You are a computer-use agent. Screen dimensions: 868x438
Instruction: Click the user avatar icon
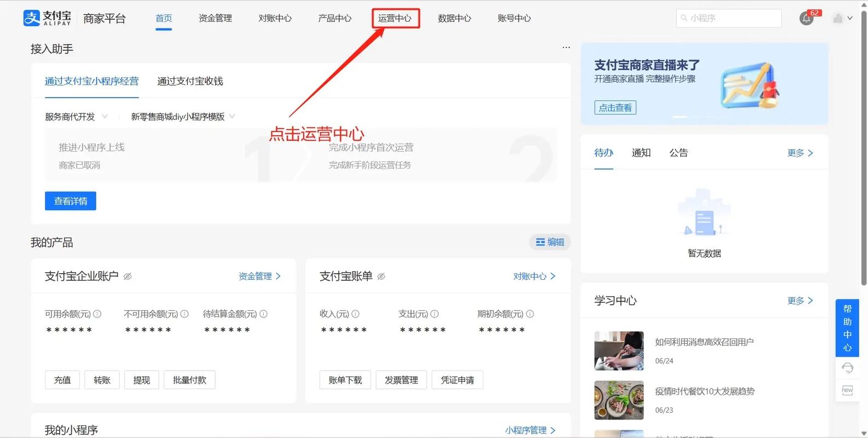click(837, 18)
